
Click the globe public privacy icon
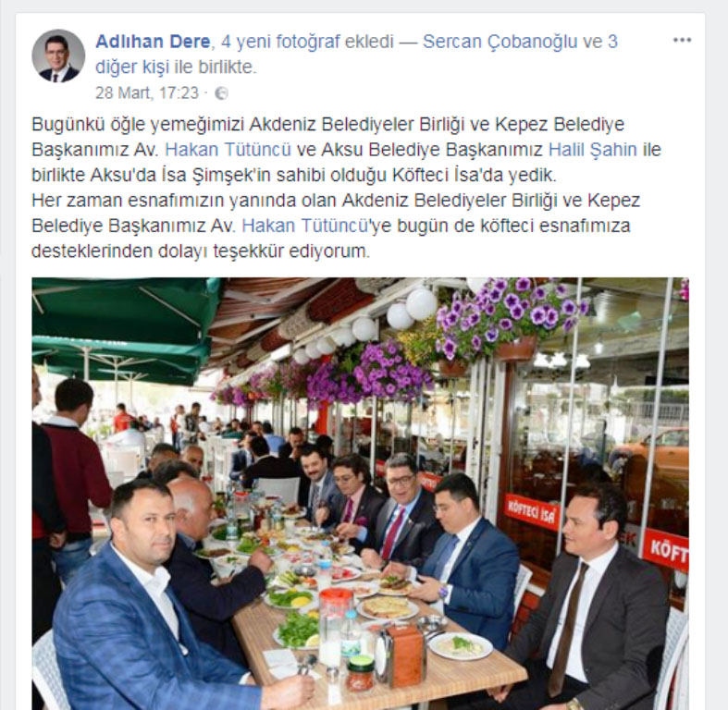tap(221, 93)
